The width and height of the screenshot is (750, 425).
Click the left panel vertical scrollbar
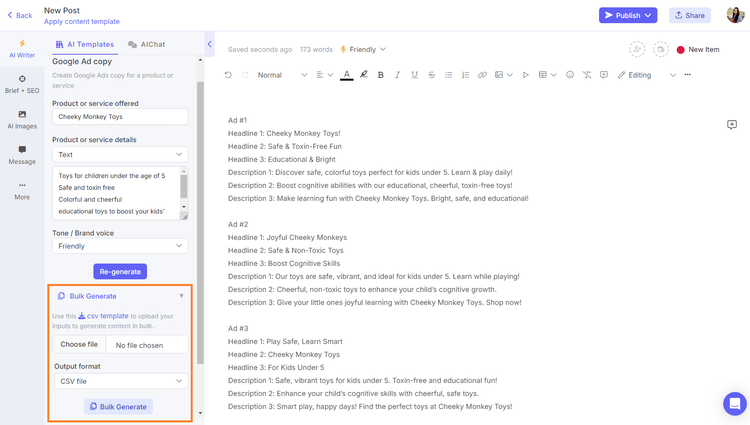[200, 223]
